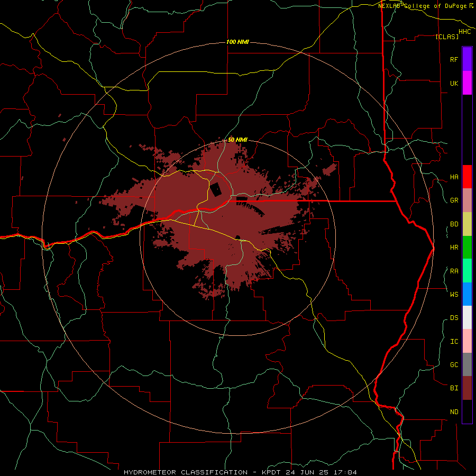
Task: Click the RF purple color swatch
Action: tap(467, 59)
